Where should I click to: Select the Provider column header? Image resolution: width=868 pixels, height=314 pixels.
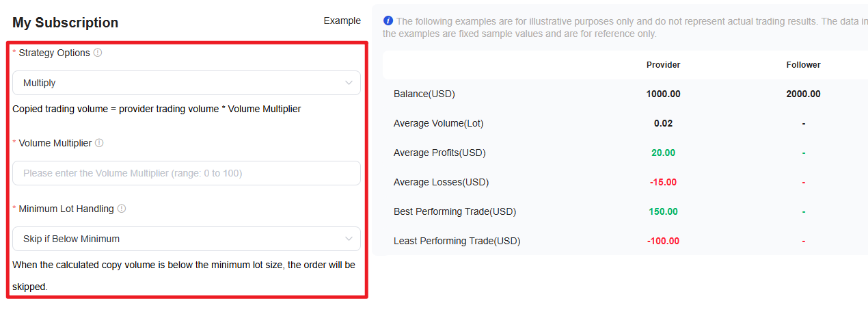pos(663,65)
